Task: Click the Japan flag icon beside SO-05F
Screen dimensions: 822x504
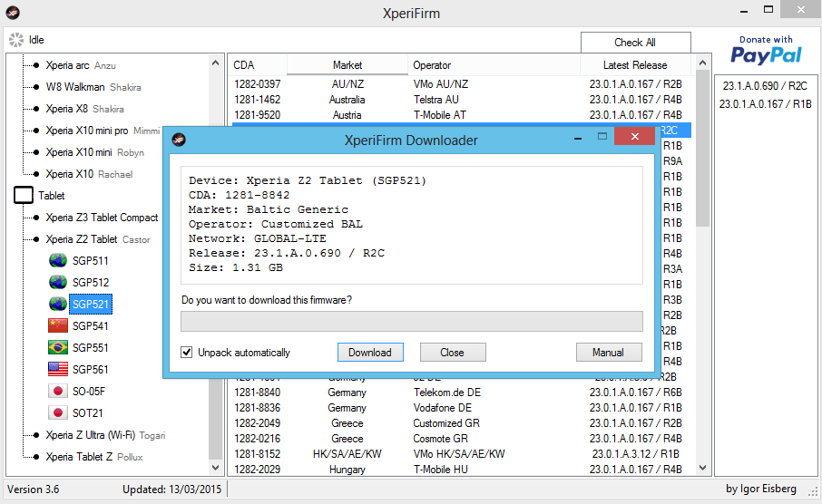Action: click(x=58, y=391)
